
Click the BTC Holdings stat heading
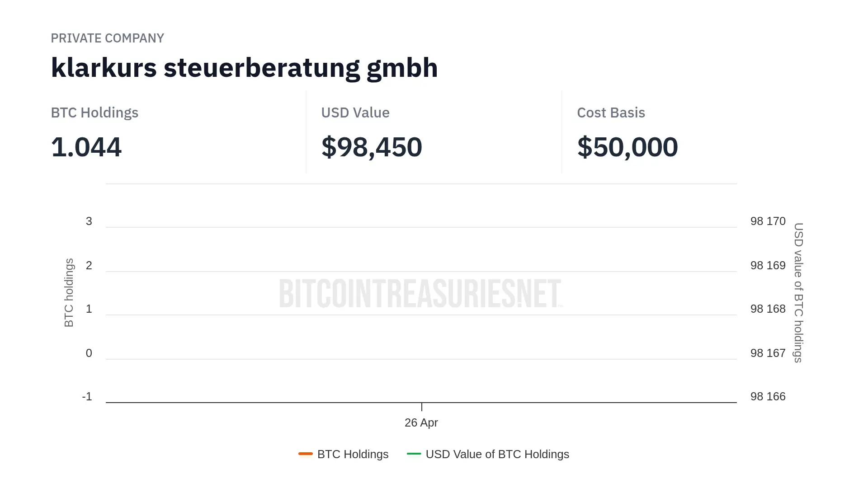point(94,113)
